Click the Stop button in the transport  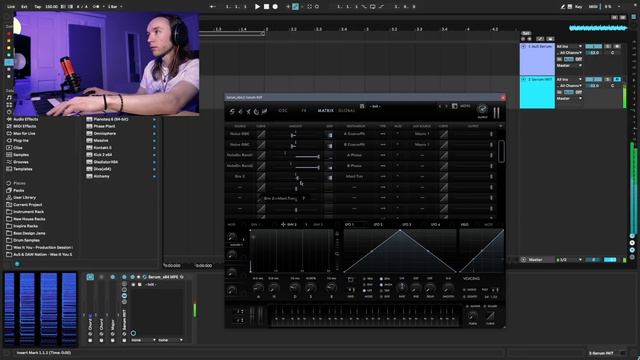tap(266, 7)
